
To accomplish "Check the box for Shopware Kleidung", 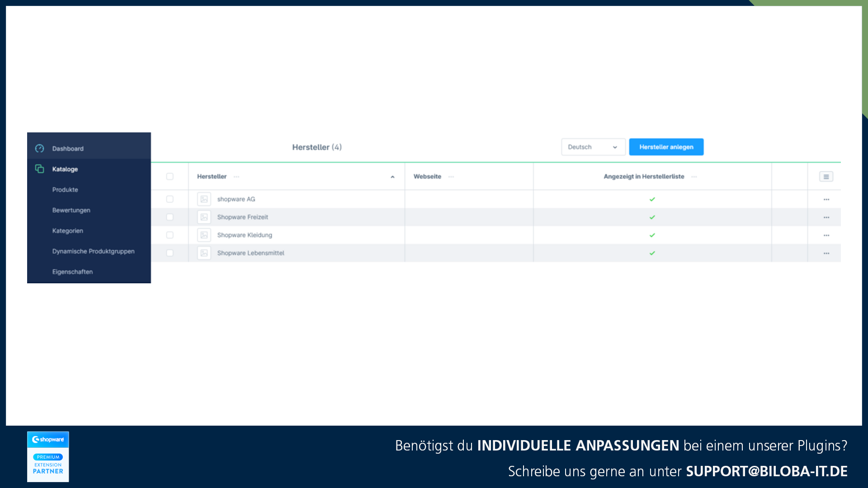I will [x=170, y=235].
